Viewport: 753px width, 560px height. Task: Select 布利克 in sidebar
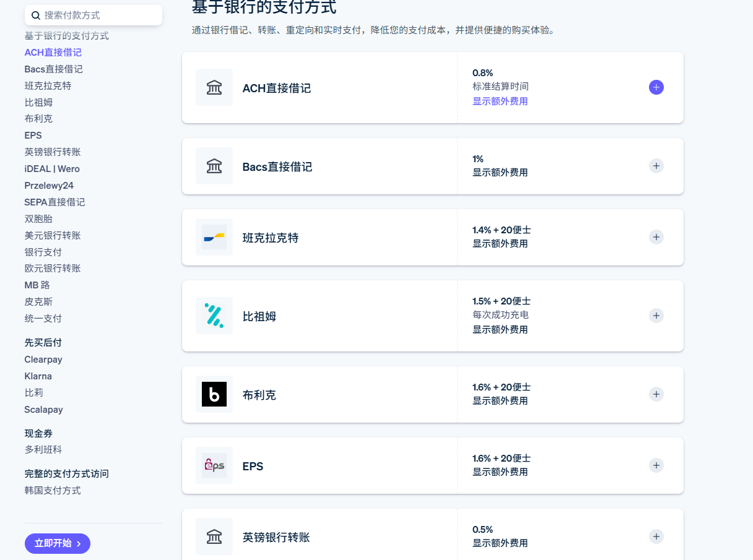point(39,119)
